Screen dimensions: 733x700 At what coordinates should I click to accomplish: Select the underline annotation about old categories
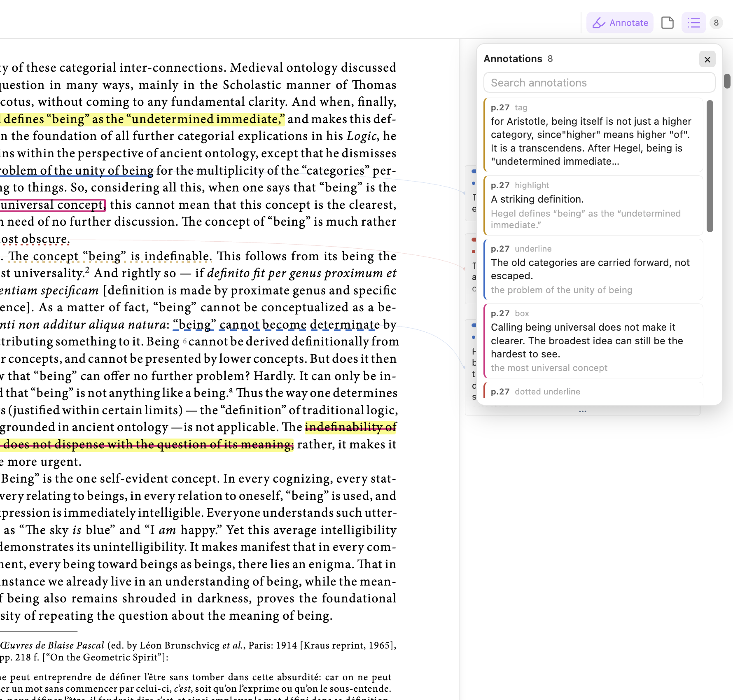593,269
